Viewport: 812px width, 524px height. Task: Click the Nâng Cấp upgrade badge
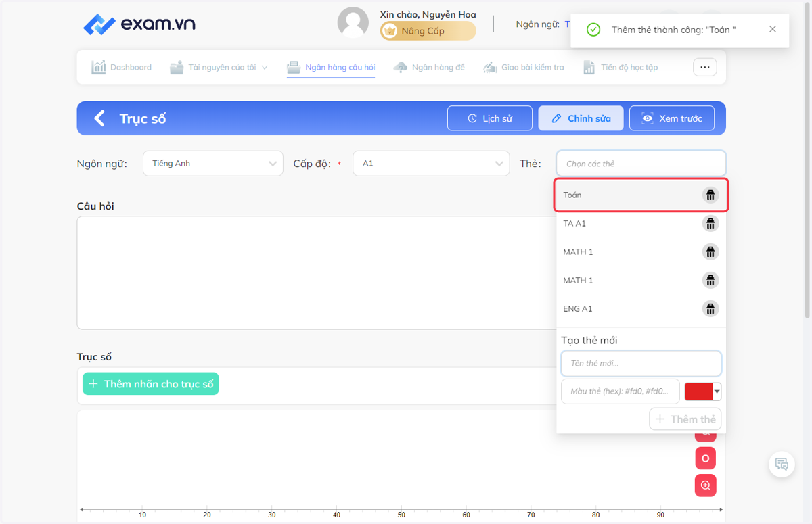428,31
